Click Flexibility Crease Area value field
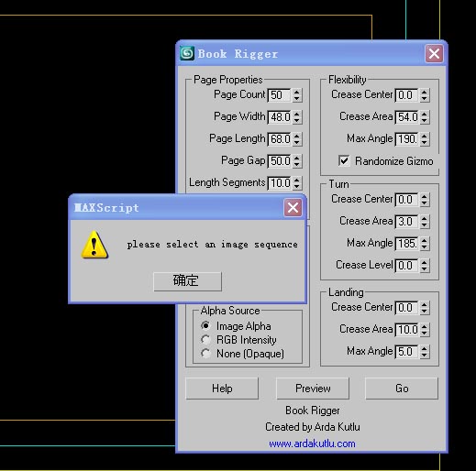 (406, 117)
